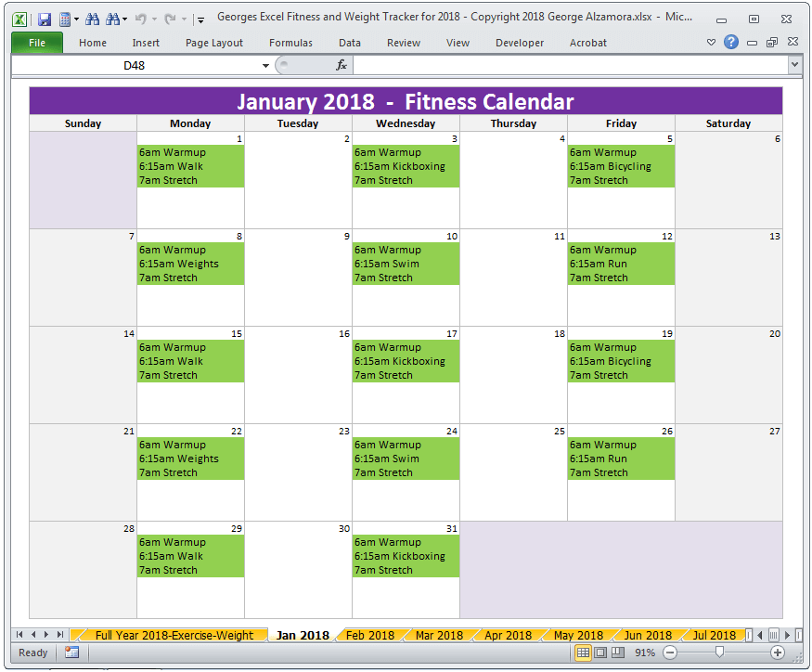Viewport: 812px width, 672px height.
Task: Switch to the Apr 2018 sheet
Action: 508,635
